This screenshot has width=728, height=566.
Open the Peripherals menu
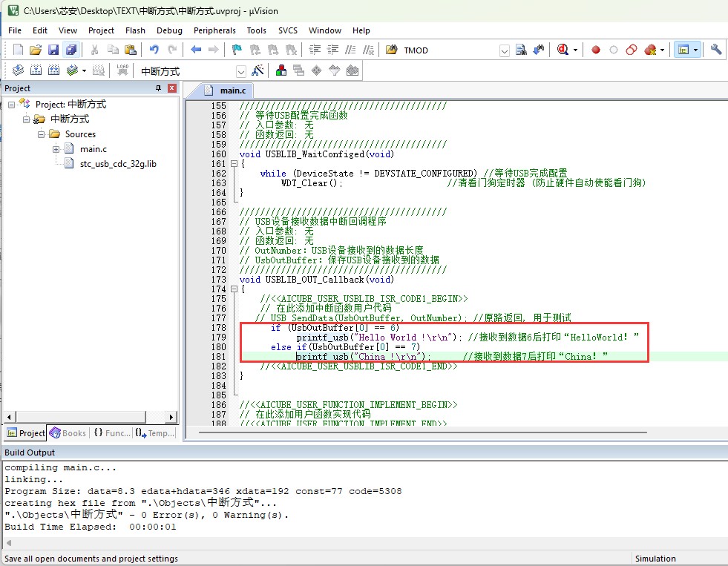214,30
